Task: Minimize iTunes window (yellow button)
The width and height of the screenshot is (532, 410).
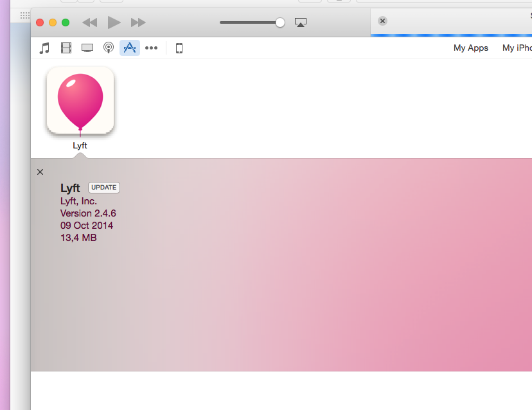Action: [53, 22]
